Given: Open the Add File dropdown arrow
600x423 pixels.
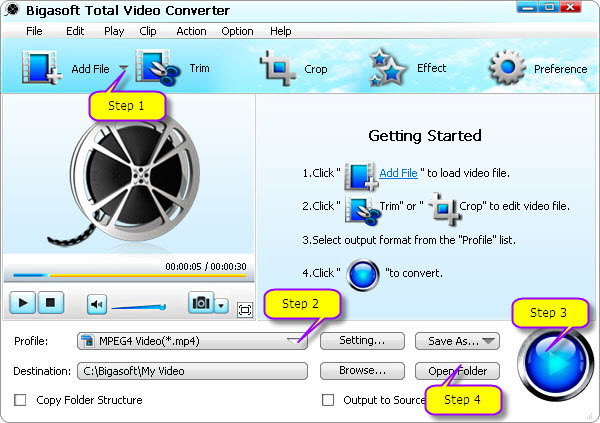Looking at the screenshot, I should pos(123,68).
